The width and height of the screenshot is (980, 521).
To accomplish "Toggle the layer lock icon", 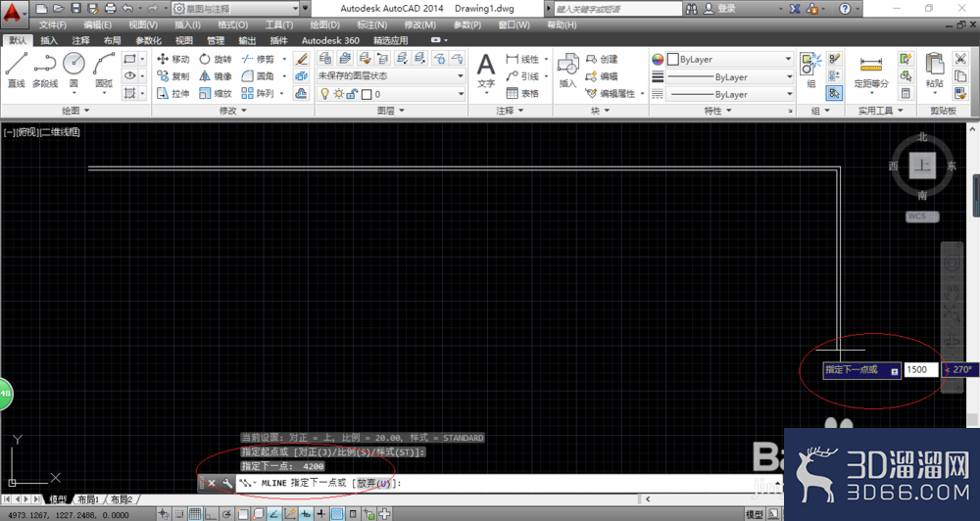I will pos(353,94).
